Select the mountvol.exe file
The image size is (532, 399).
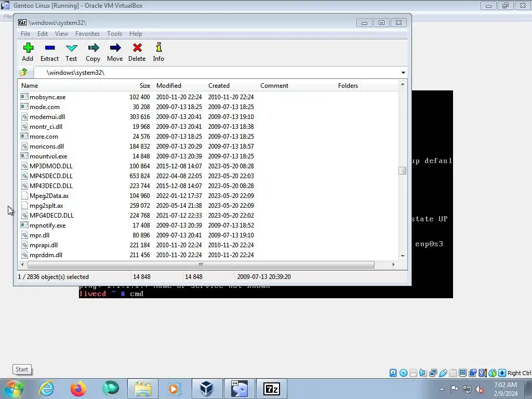pos(48,156)
